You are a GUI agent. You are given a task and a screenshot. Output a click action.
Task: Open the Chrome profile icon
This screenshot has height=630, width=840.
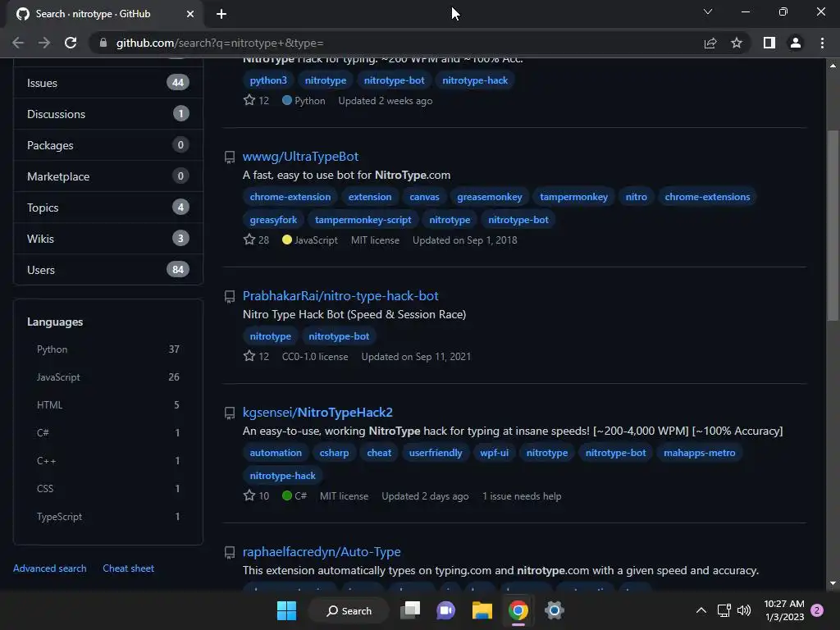pos(796,43)
